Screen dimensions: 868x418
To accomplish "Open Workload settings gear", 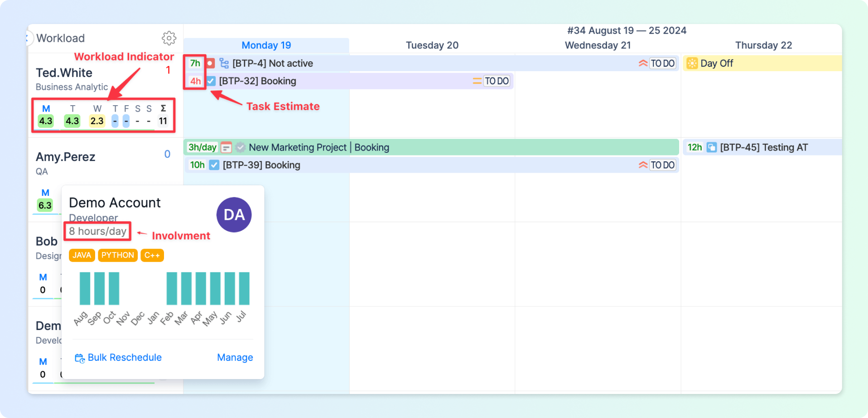I will [x=169, y=38].
